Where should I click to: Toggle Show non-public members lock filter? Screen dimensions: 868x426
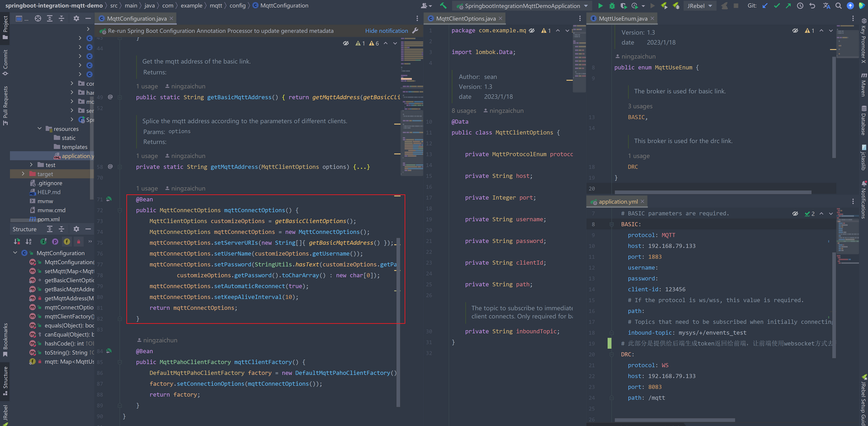[79, 241]
